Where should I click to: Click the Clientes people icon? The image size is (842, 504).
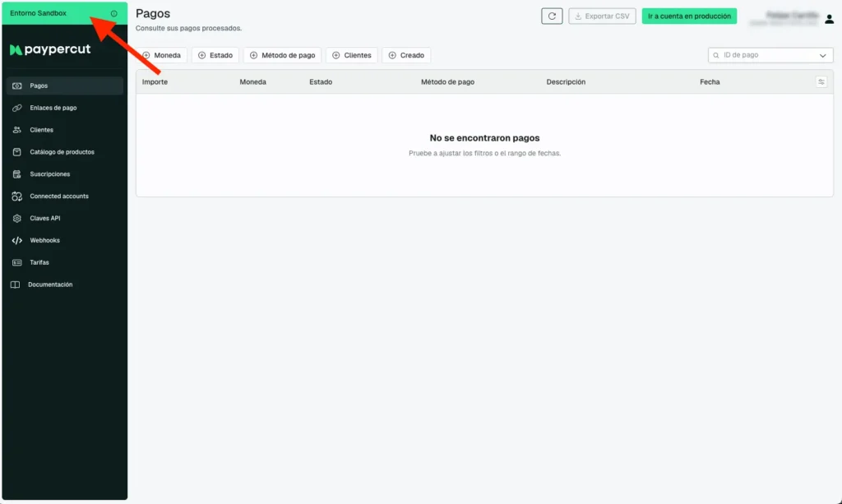tap(16, 130)
